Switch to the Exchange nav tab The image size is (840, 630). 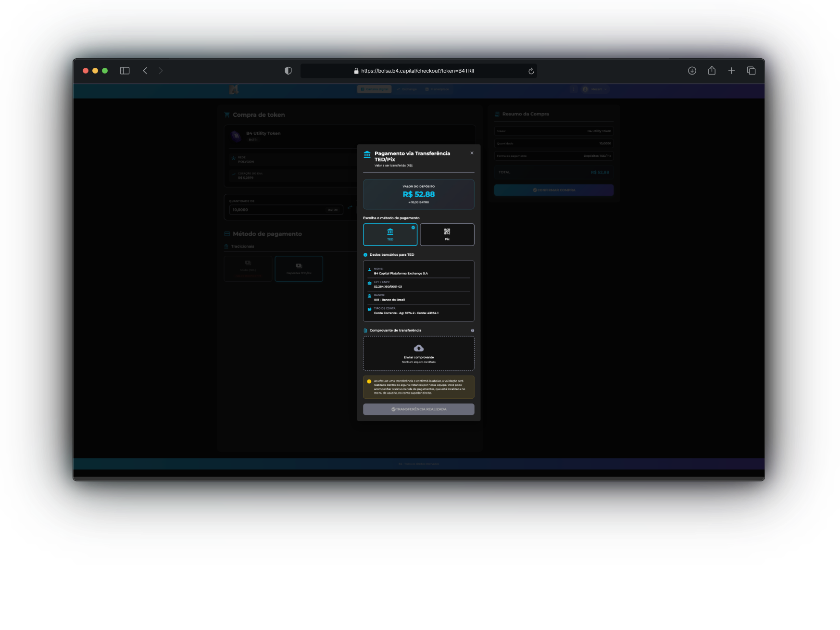click(407, 89)
